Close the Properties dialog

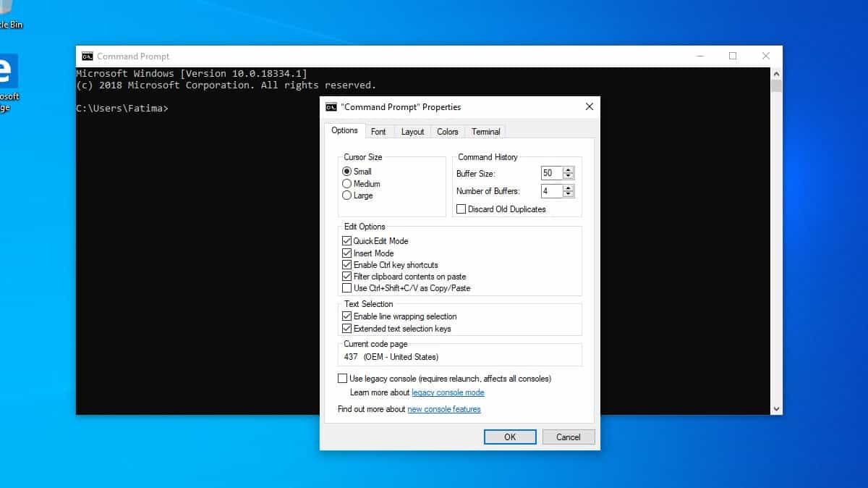tap(589, 107)
